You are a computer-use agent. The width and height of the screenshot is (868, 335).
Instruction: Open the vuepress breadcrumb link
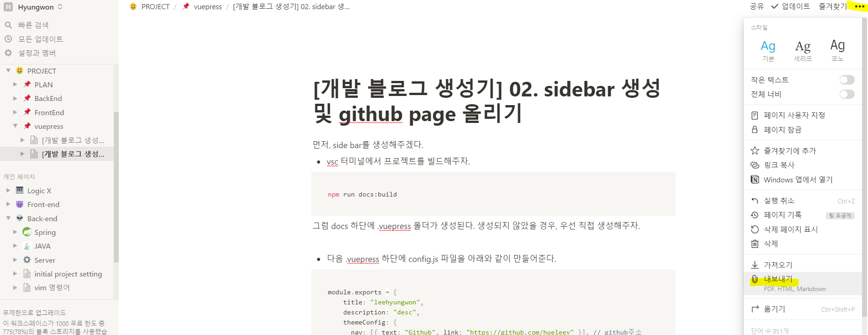pyautogui.click(x=202, y=7)
